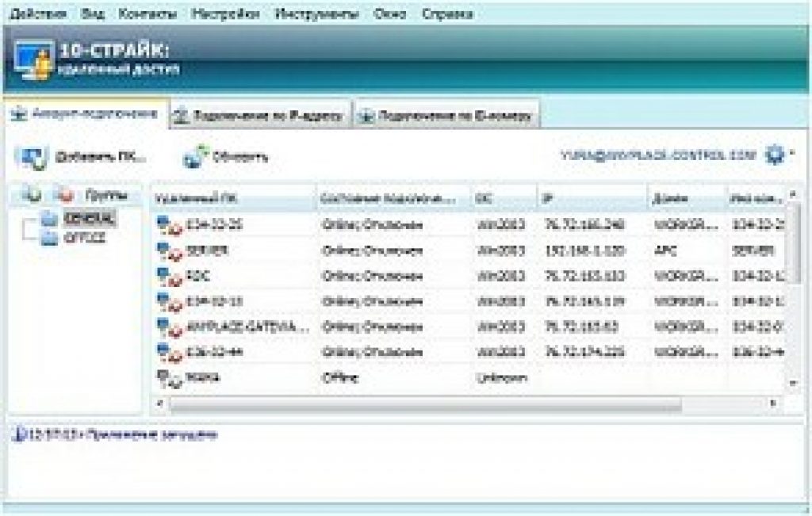This screenshot has width=812, height=516.
Task: Click the Аккаунт-подключения tab icon
Action: click(19, 113)
